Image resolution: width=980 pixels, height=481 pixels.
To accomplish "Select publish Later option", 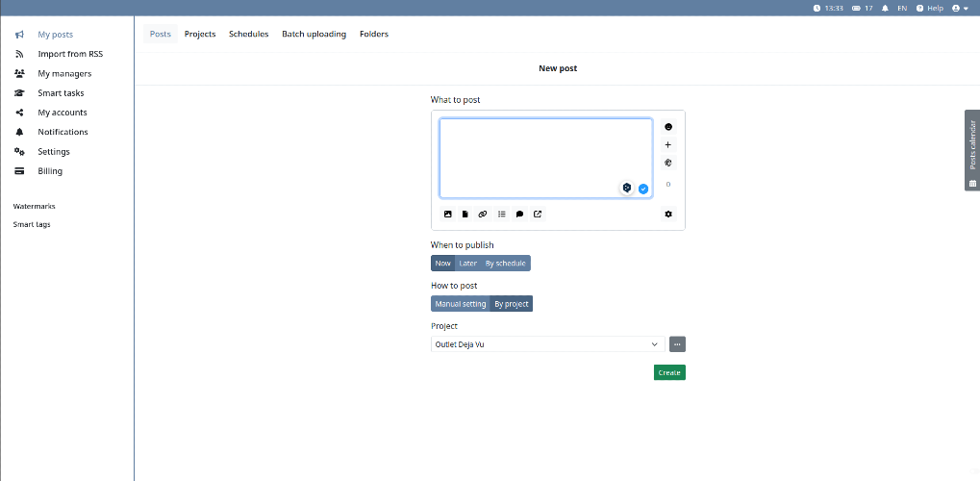I will click(468, 264).
